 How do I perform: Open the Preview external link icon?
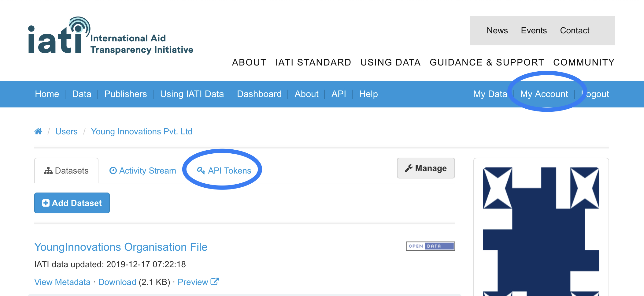(215, 281)
